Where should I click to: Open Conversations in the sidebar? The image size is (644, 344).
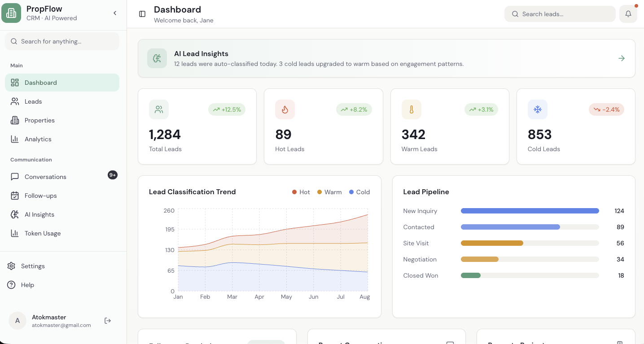[x=62, y=177]
